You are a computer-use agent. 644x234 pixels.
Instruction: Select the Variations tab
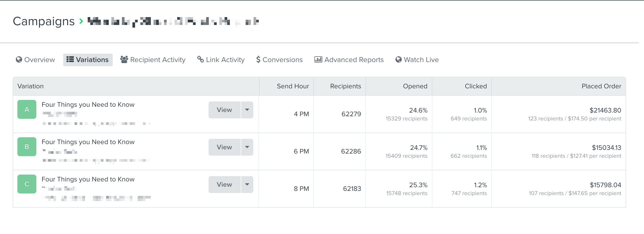click(x=88, y=60)
